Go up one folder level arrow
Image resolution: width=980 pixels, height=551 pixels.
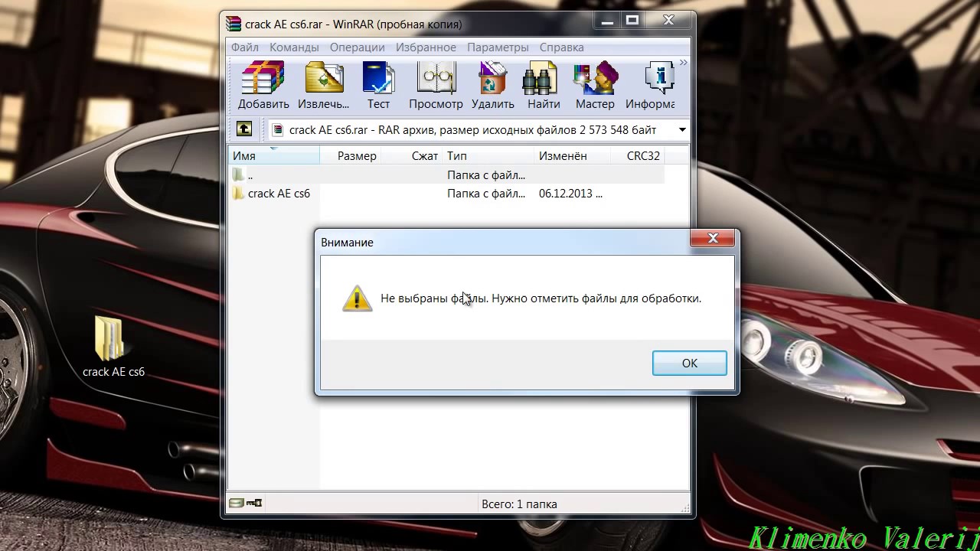tap(243, 129)
